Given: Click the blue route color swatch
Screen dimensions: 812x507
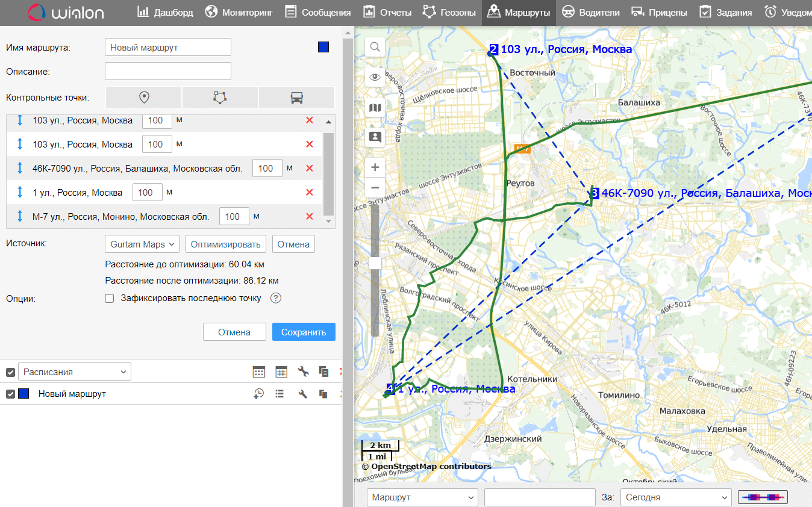Looking at the screenshot, I should (323, 47).
